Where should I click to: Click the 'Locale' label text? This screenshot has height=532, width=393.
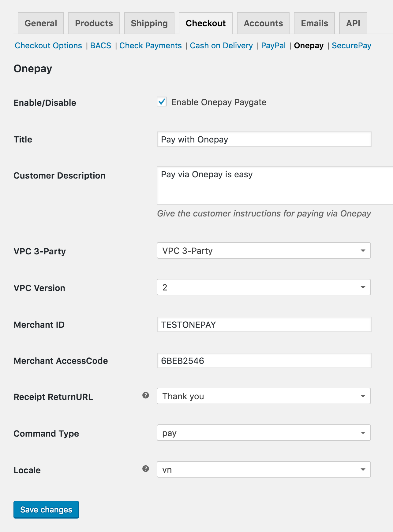pos(27,470)
